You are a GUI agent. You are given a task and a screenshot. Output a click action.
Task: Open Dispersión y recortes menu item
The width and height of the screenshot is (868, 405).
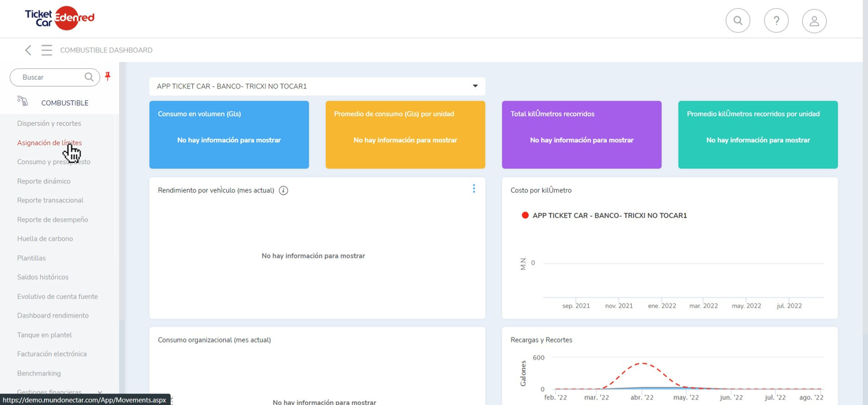(x=49, y=123)
